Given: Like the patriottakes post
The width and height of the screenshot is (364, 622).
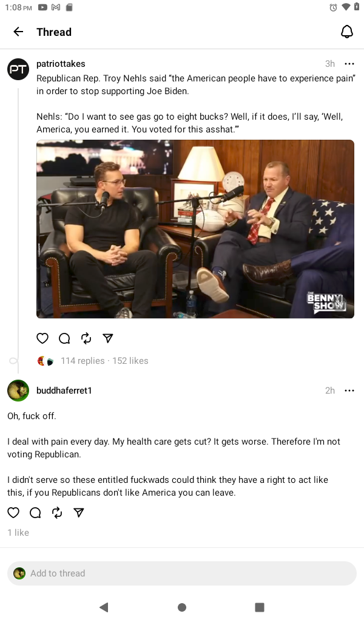Looking at the screenshot, I should pos(42,338).
